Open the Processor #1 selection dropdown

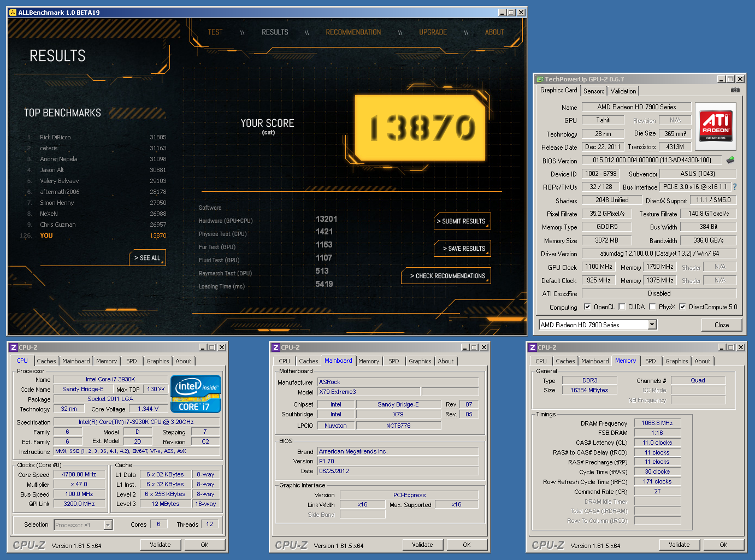tap(108, 525)
